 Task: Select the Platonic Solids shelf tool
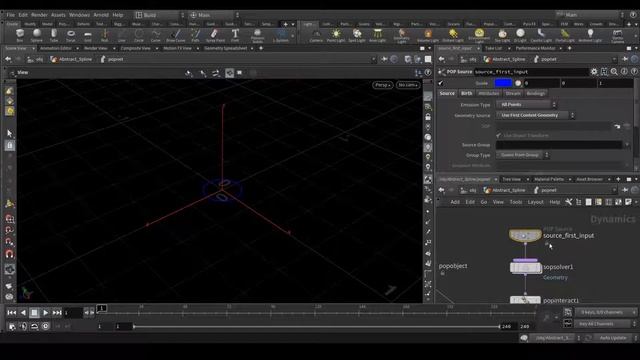(258, 36)
